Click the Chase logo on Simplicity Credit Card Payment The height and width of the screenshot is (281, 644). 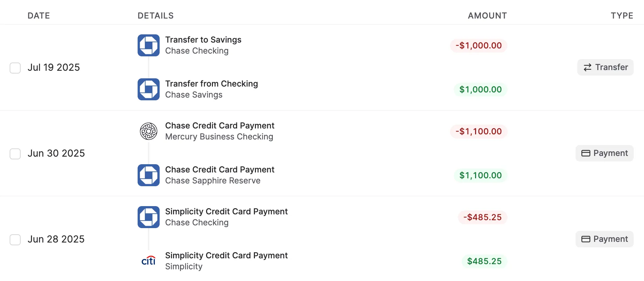(x=148, y=217)
